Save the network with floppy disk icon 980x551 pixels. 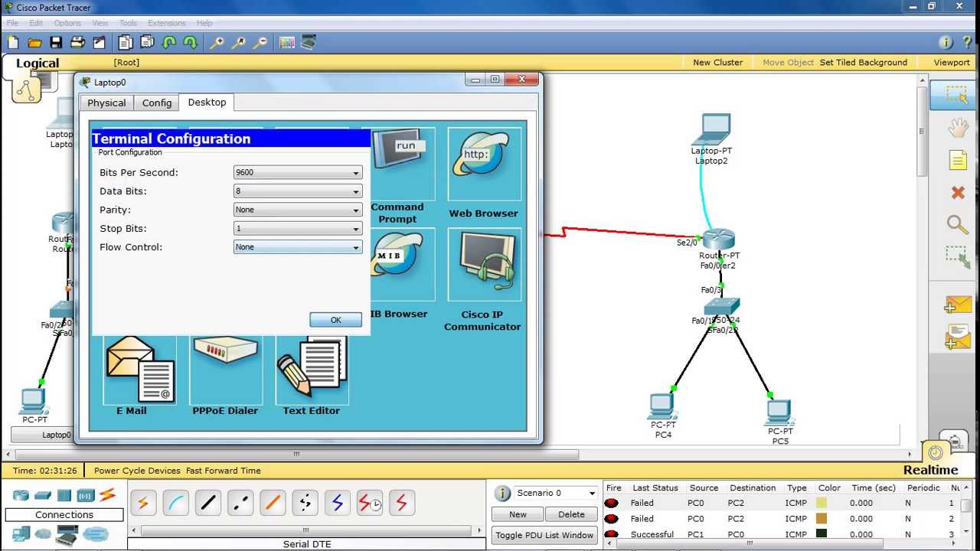[56, 43]
